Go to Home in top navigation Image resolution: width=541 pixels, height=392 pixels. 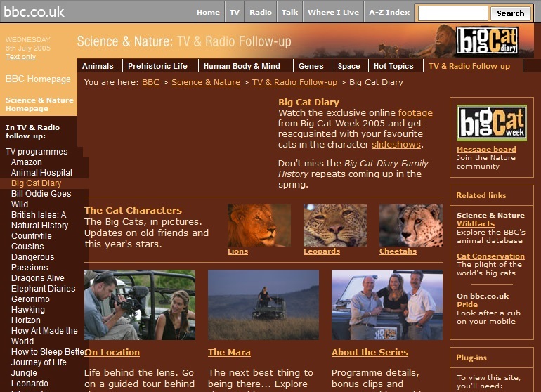[x=208, y=12]
